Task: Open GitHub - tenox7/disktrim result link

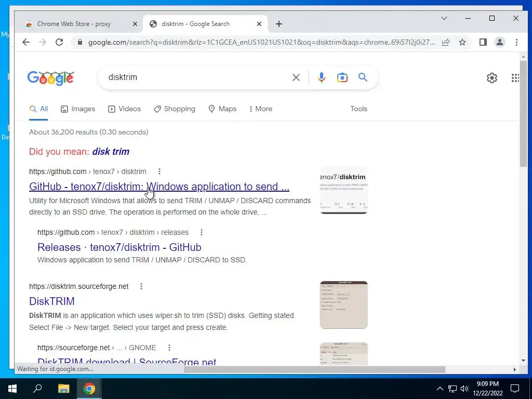Action: tap(159, 187)
